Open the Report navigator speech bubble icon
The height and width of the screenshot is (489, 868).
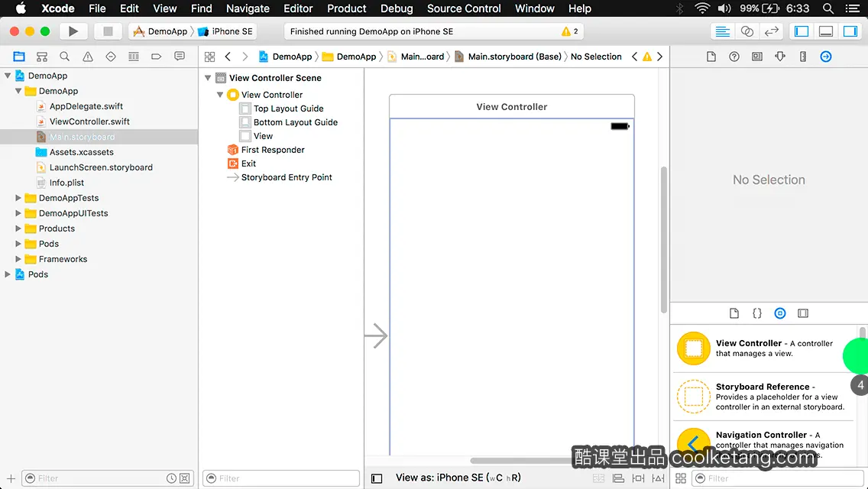click(180, 57)
